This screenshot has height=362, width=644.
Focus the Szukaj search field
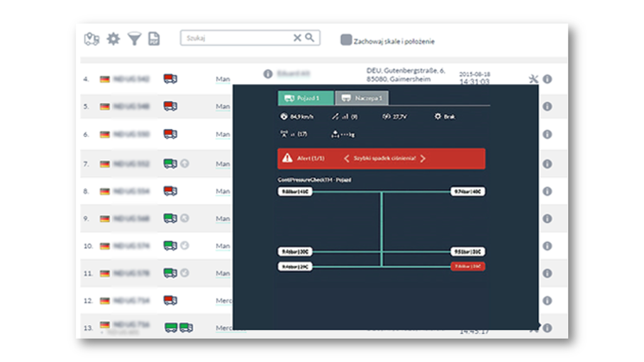[x=250, y=38]
